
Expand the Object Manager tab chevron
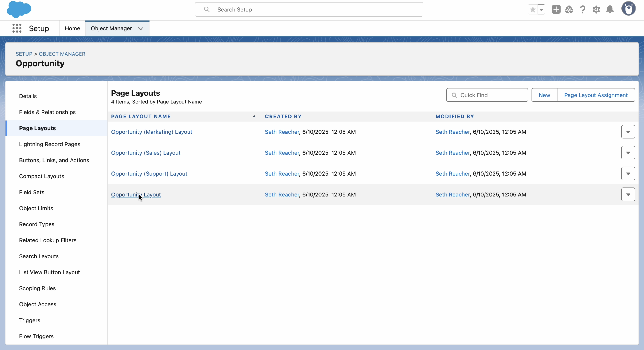pos(141,28)
